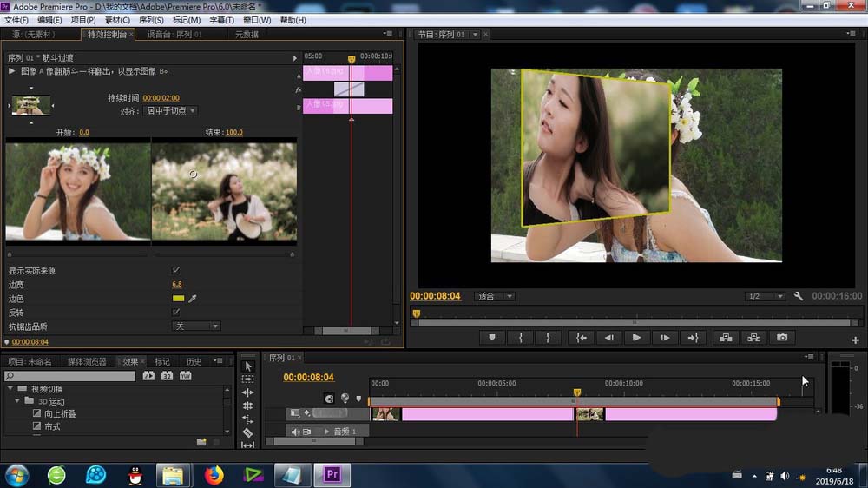Uncheck the 反转 checkbox

tap(177, 312)
